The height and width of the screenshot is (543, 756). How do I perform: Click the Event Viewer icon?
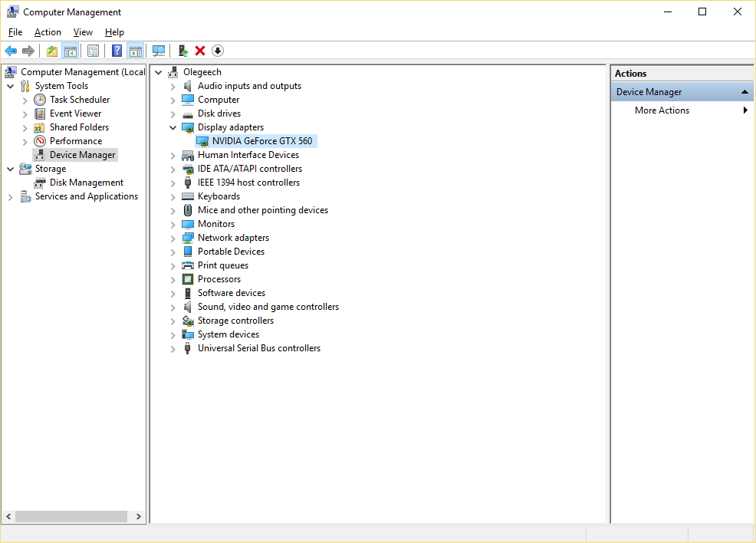point(40,114)
